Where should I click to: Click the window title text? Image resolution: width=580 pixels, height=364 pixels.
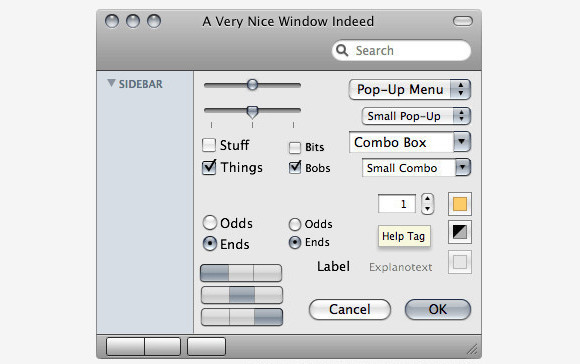pyautogui.click(x=288, y=21)
